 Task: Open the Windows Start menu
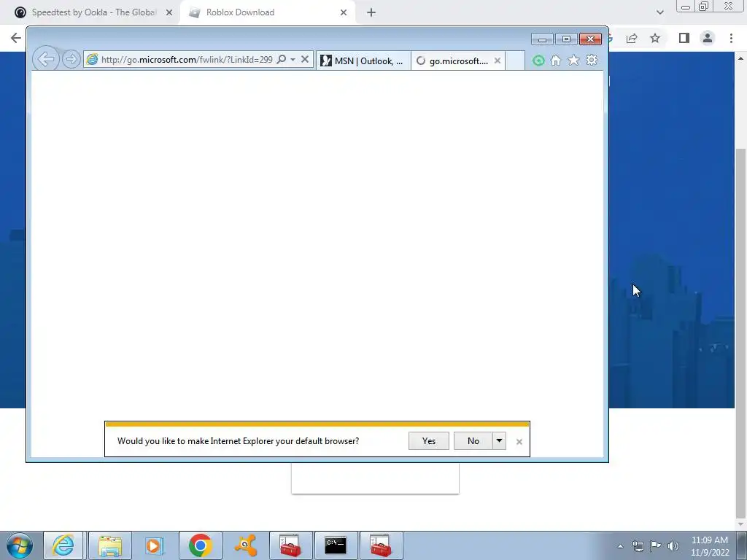tap(20, 545)
